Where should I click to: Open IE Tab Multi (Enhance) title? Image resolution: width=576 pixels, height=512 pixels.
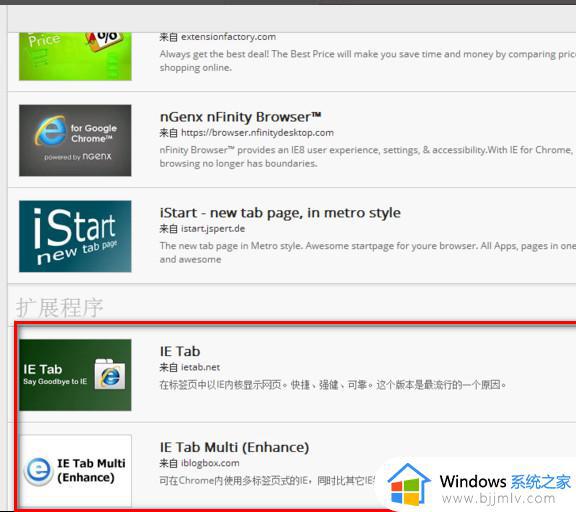point(234,447)
